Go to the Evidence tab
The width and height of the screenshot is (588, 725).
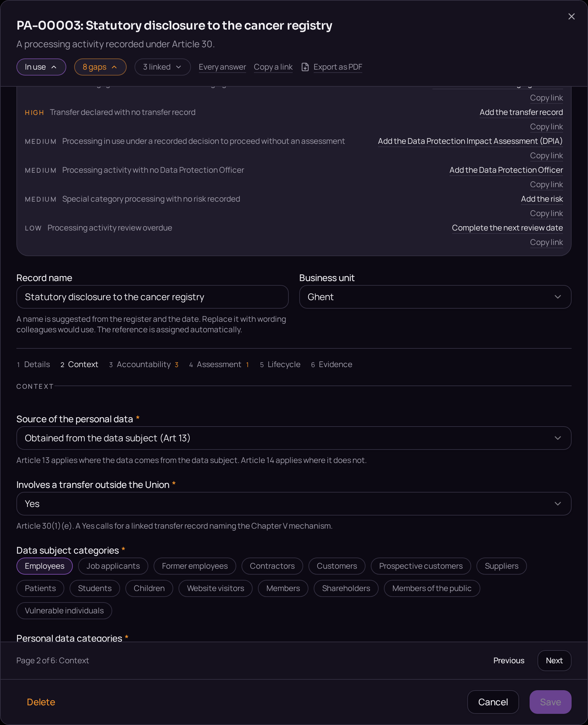click(332, 364)
